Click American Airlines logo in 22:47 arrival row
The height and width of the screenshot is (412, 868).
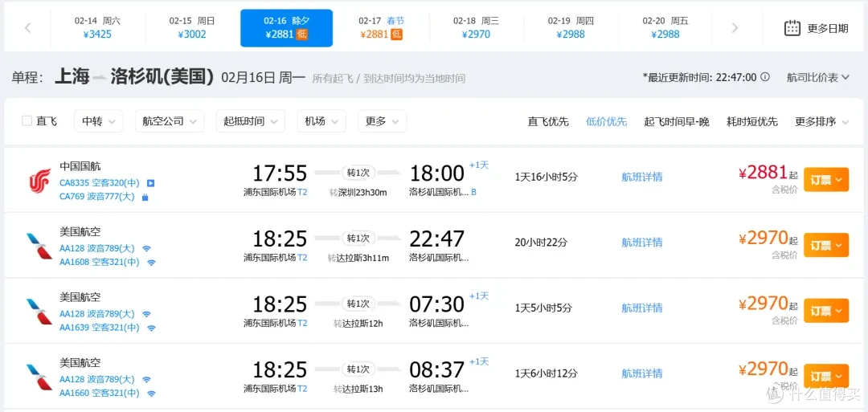(x=39, y=246)
